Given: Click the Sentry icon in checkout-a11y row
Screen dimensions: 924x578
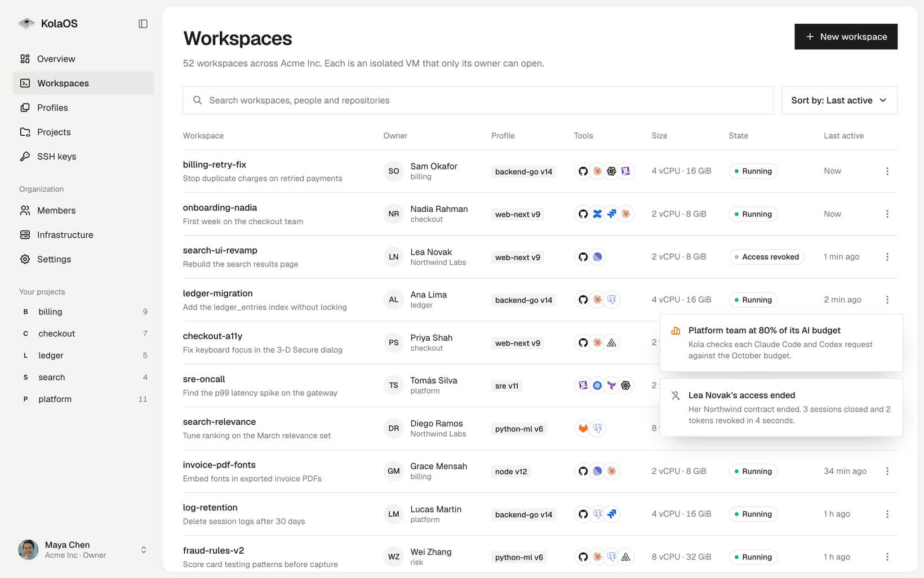Looking at the screenshot, I should pyautogui.click(x=611, y=343).
